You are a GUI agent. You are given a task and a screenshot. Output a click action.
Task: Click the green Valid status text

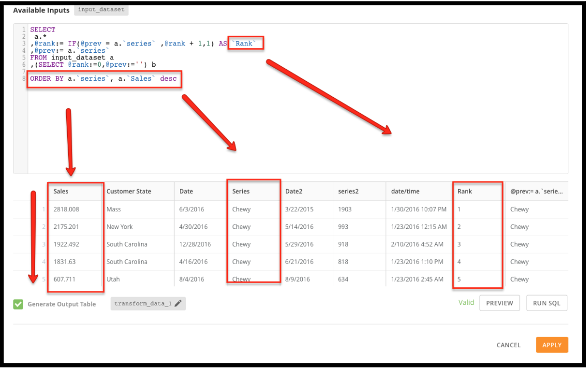point(466,302)
